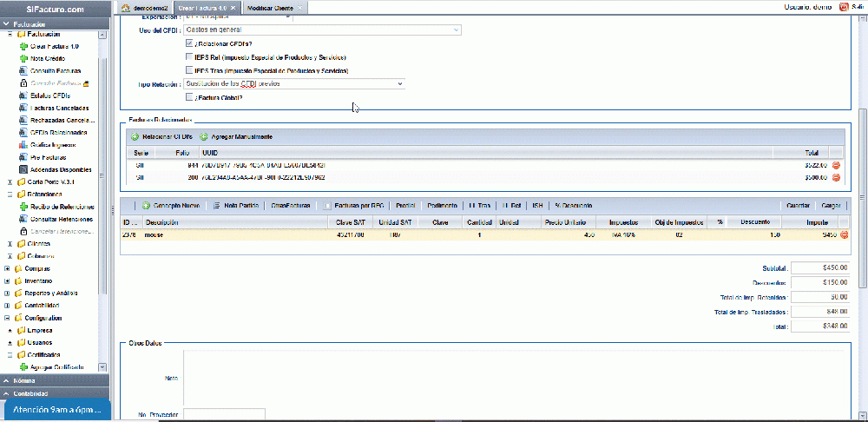Click the Facturas por RFC button
868x422 pixels.
354,206
